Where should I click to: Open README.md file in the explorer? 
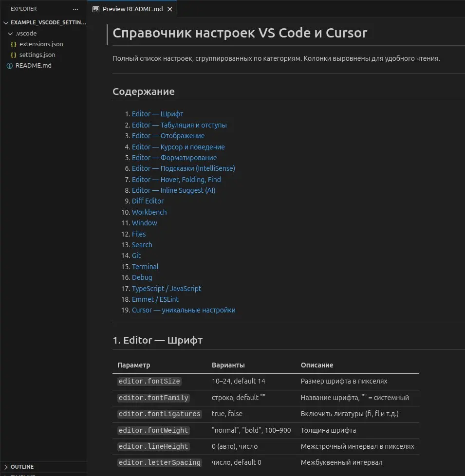click(34, 66)
